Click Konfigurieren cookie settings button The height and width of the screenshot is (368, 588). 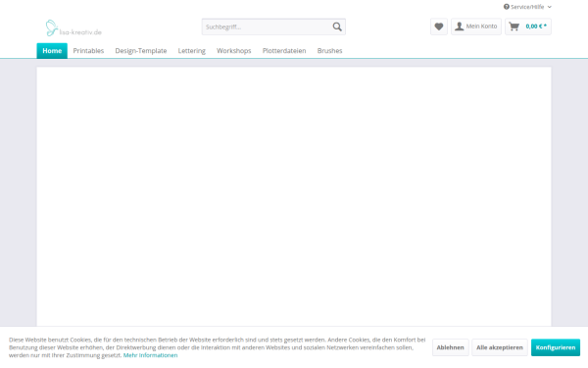[x=556, y=347]
